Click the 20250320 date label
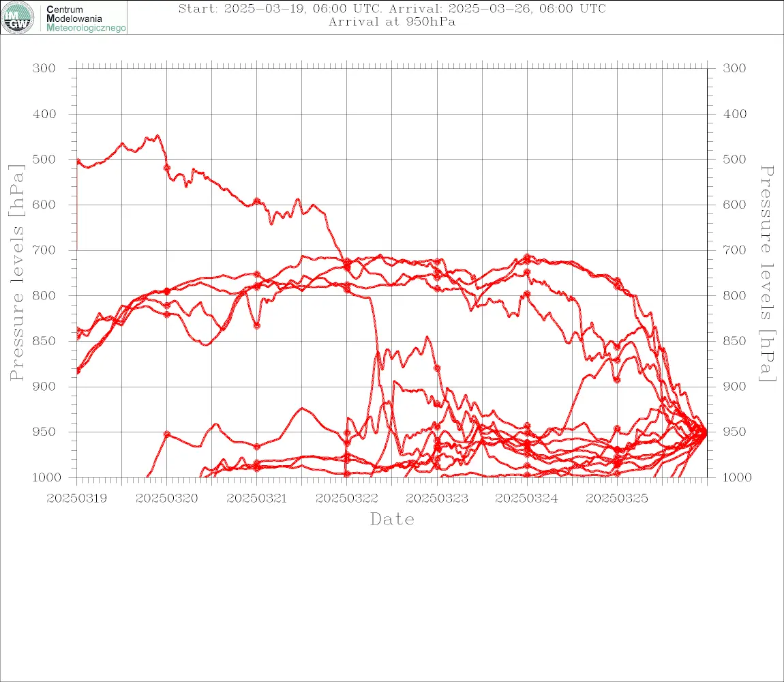Image resolution: width=784 pixels, height=682 pixels. [167, 499]
